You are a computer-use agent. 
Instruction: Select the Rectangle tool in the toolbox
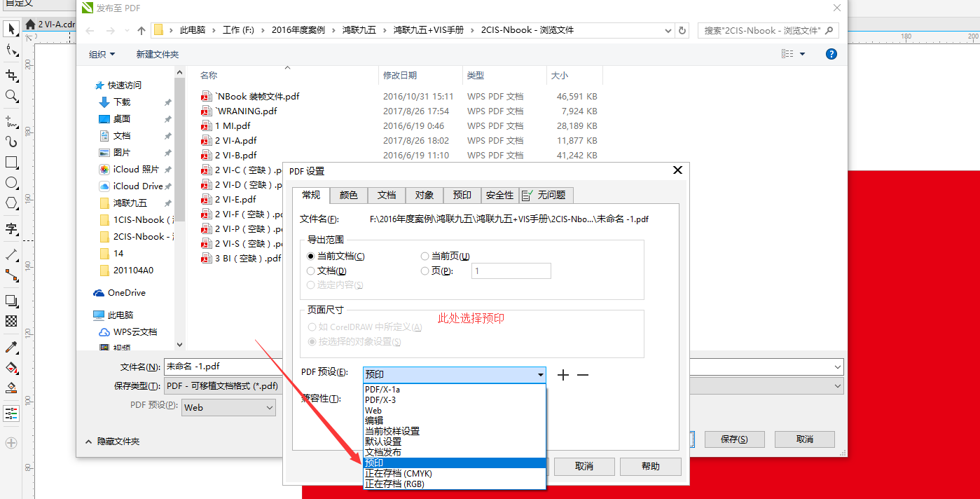pos(11,163)
